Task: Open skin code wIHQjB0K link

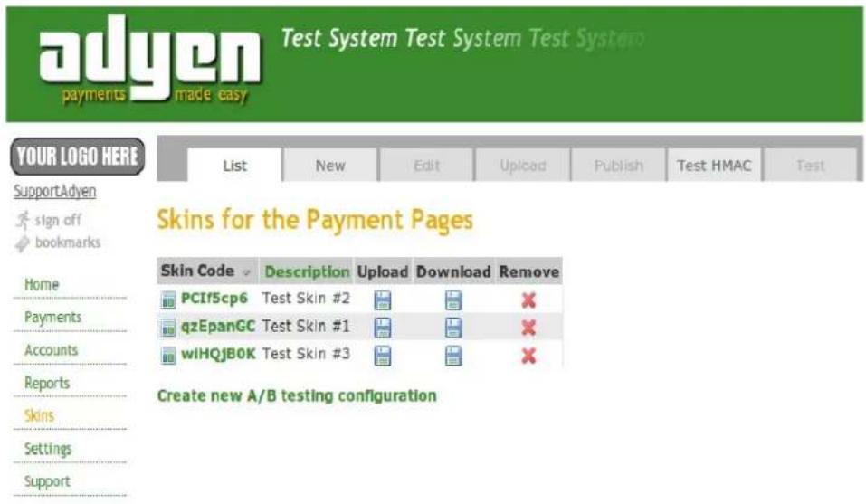Action: click(218, 353)
